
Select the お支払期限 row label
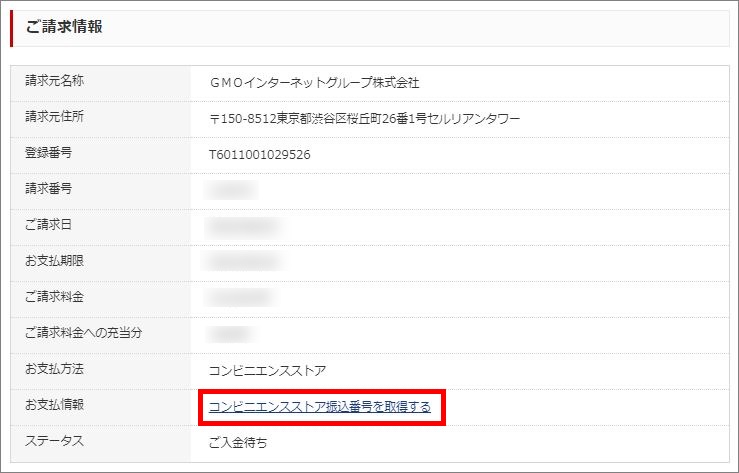(x=54, y=261)
